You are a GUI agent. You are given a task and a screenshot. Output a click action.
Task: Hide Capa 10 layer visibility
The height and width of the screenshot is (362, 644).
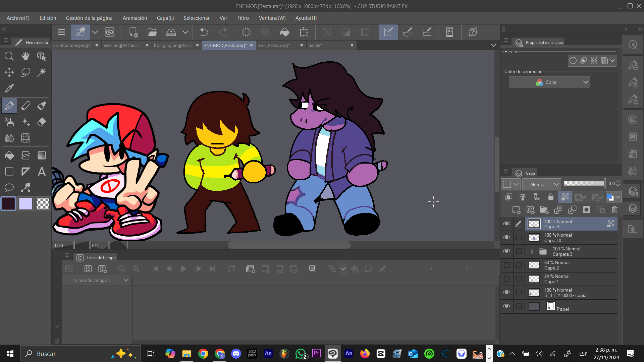pyautogui.click(x=506, y=238)
